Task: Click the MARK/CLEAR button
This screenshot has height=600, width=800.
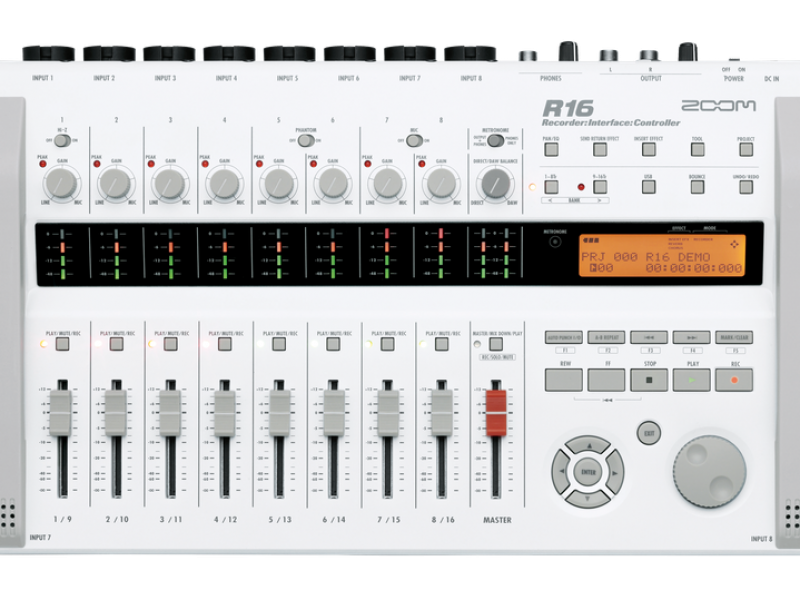Action: [734, 337]
